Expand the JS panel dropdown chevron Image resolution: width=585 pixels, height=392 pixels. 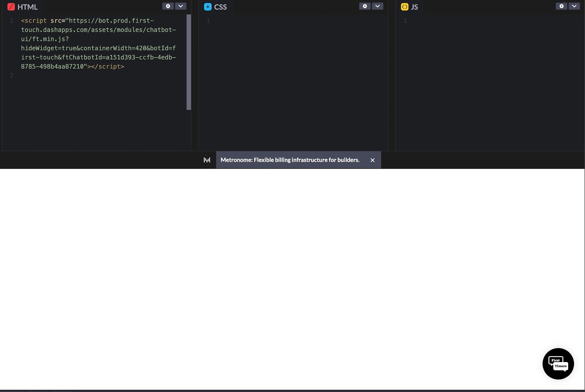point(574,6)
